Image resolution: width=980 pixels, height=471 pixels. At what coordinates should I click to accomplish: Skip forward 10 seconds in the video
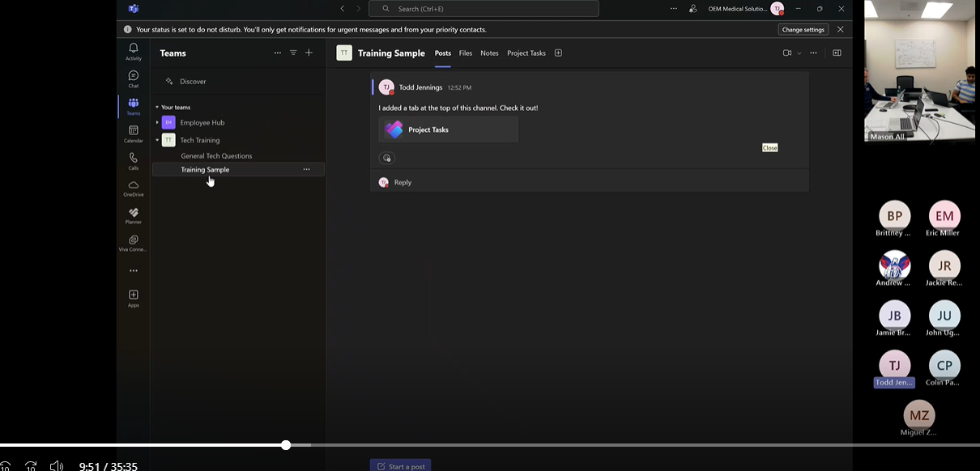click(x=31, y=466)
